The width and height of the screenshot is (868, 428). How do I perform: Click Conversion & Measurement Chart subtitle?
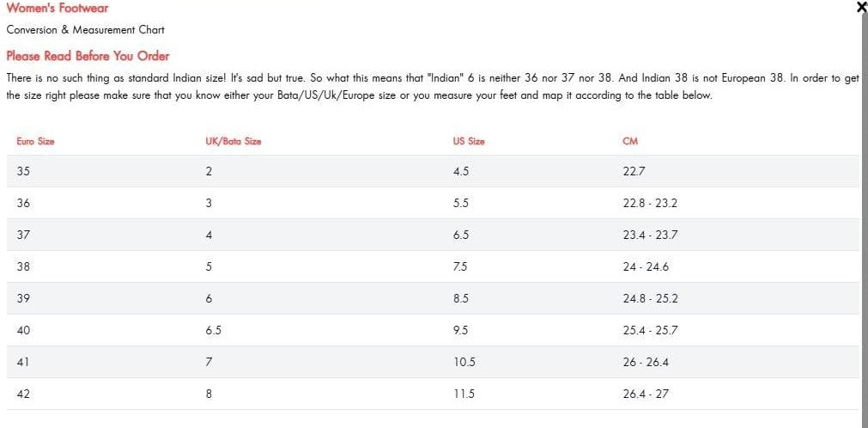tap(85, 30)
